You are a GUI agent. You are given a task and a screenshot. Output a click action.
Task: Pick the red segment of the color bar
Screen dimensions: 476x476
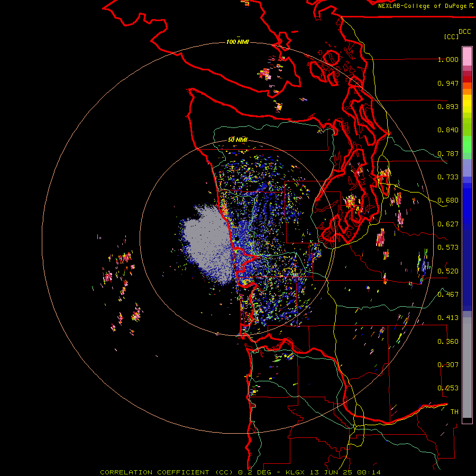click(x=467, y=79)
